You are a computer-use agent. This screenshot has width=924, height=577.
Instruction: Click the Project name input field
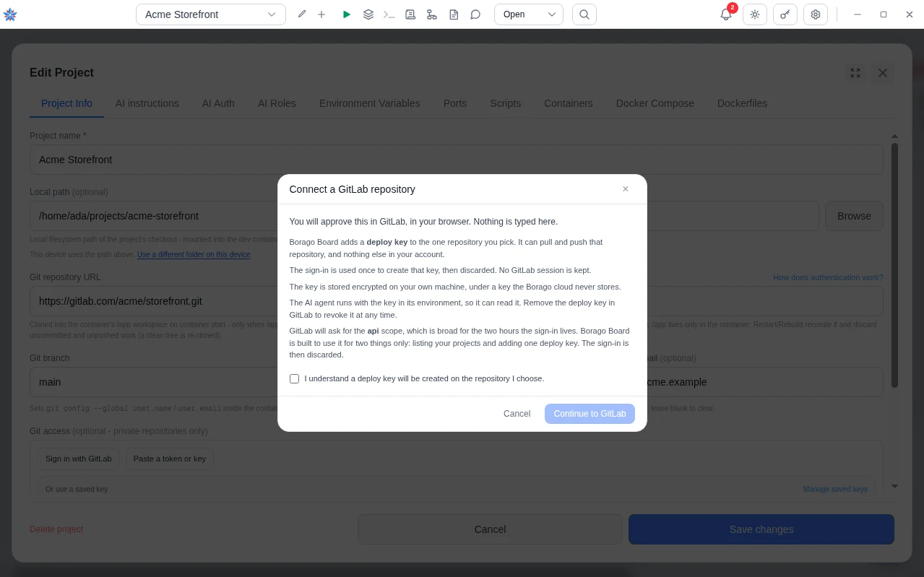(457, 160)
